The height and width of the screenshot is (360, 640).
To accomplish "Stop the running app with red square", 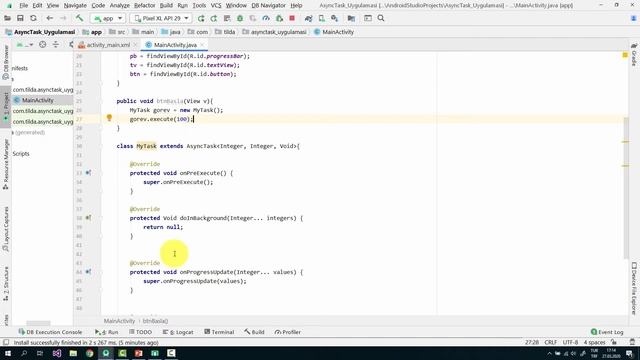I will 292,18.
